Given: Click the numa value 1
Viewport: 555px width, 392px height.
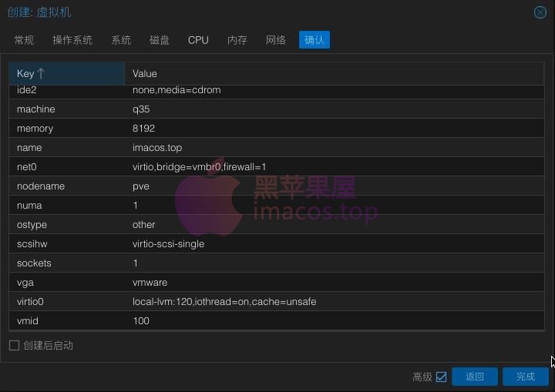Looking at the screenshot, I should [135, 206].
